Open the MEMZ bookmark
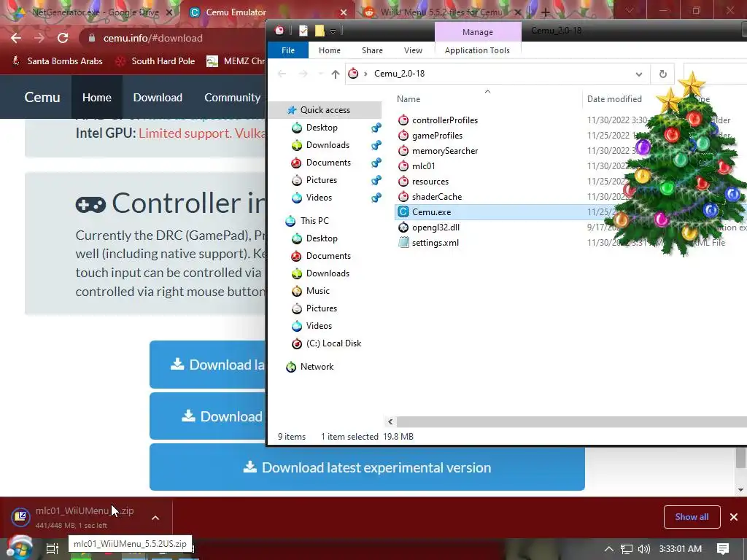 click(236, 61)
